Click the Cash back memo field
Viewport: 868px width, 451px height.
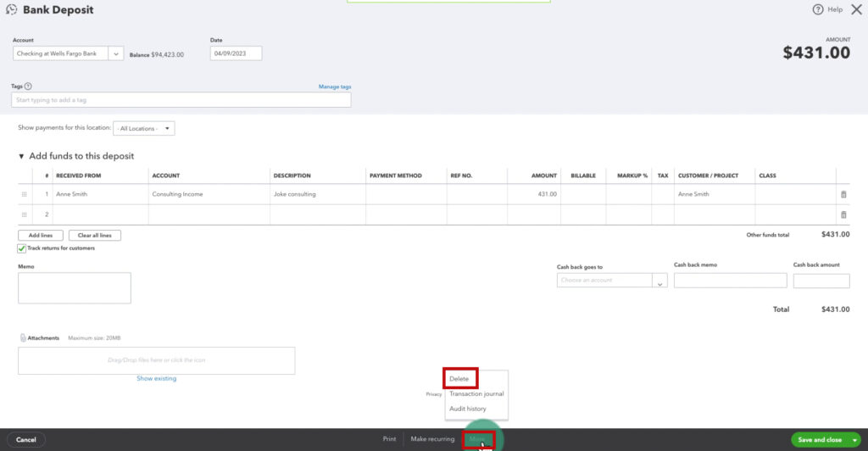(730, 281)
